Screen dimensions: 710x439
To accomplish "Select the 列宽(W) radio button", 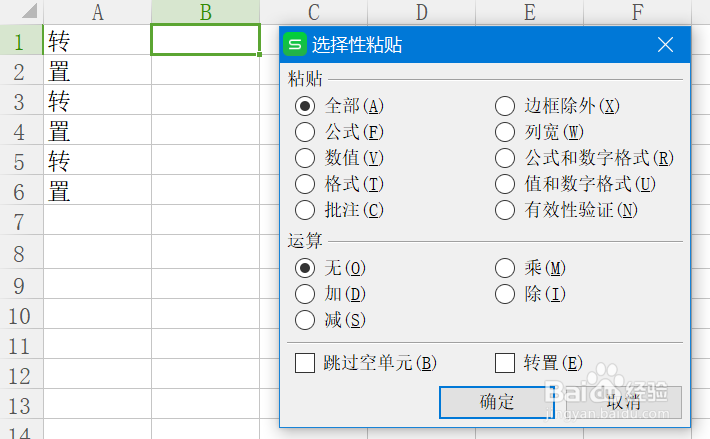I will (x=505, y=132).
